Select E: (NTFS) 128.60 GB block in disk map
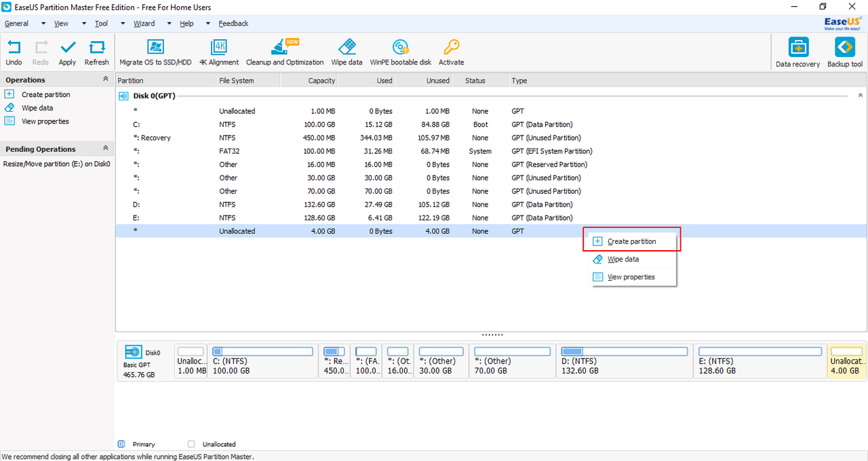Viewport: 868px width, 461px height. click(759, 361)
